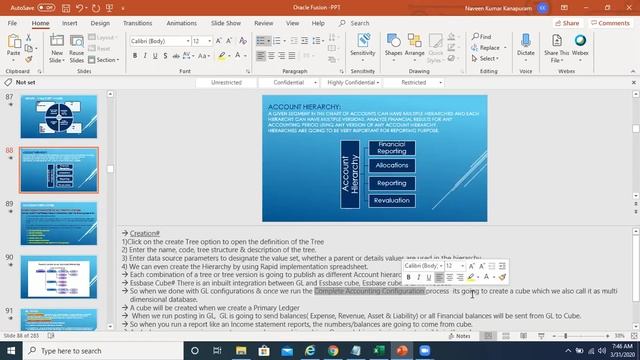Open numbering list dropdown

[284, 41]
